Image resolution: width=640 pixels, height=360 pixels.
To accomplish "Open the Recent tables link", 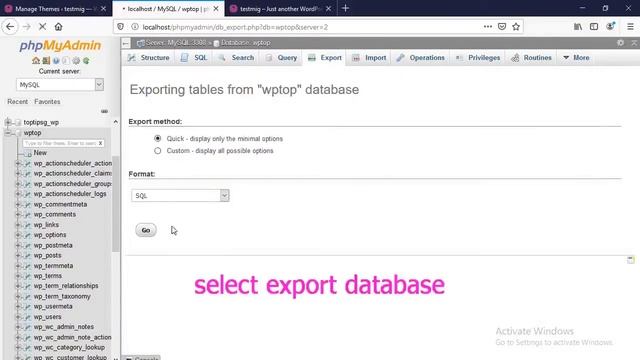I will [x=18, y=102].
